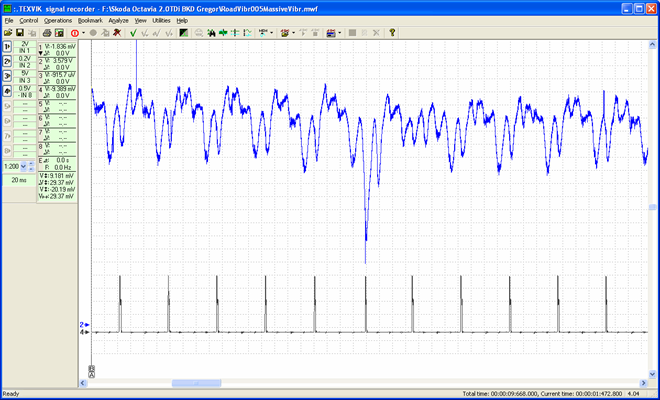Click channel 1 input label IN 1

click(25, 51)
